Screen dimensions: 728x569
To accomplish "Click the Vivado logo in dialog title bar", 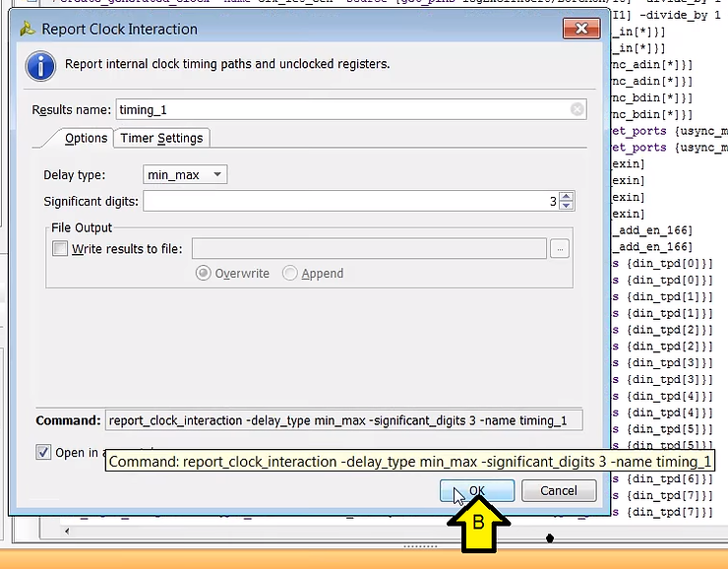I will point(26,30).
